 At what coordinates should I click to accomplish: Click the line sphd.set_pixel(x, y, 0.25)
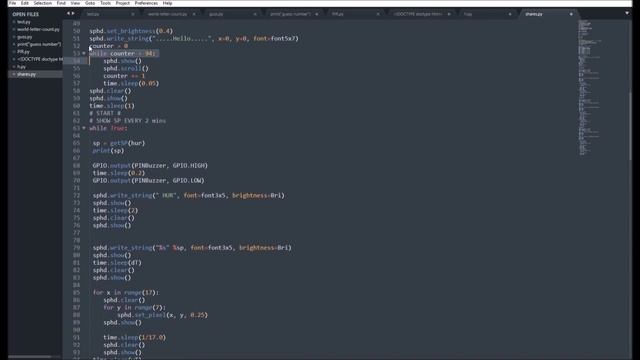coord(162,315)
